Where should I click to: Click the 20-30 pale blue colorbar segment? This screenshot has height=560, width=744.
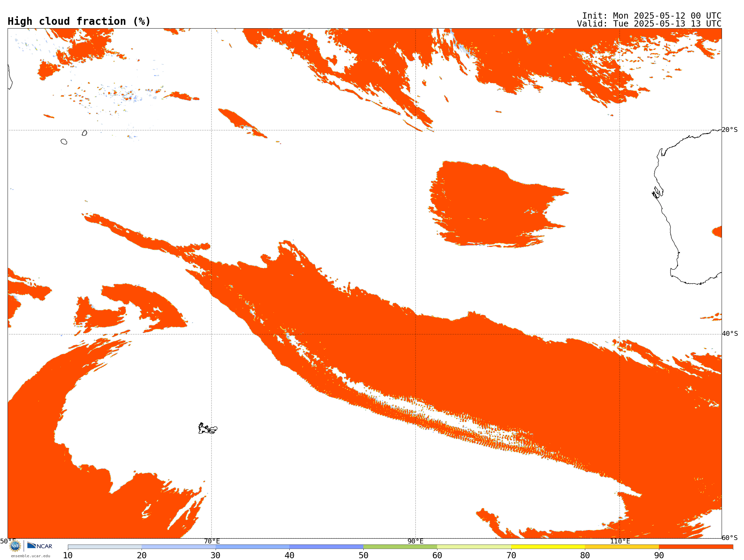click(x=178, y=547)
